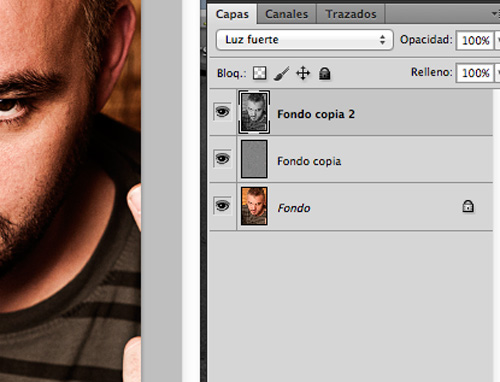500x382 pixels.
Task: Click the Relleno percentage field
Action: [475, 73]
